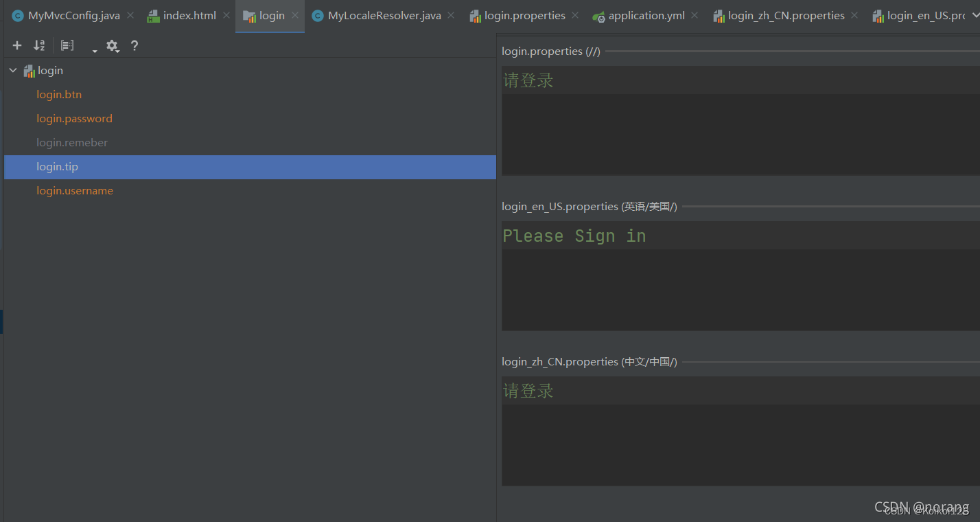Select the login.remeber property

(72, 142)
